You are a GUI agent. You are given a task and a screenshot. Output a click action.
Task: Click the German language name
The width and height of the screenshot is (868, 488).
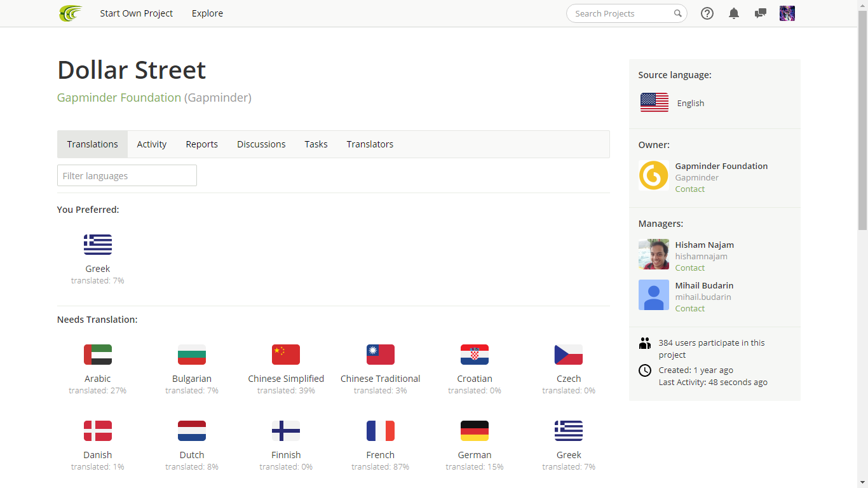tap(475, 455)
